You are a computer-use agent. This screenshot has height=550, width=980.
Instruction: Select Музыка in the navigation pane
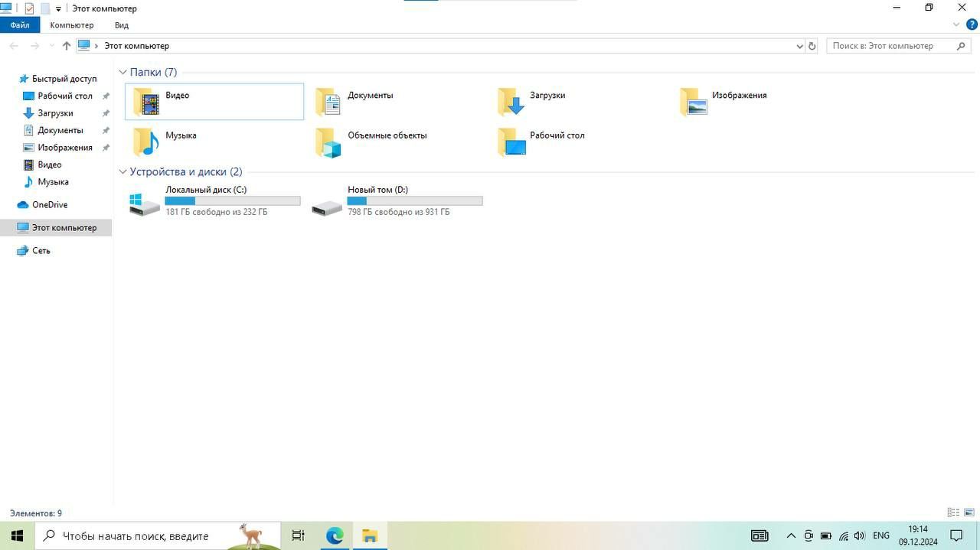(x=53, y=182)
